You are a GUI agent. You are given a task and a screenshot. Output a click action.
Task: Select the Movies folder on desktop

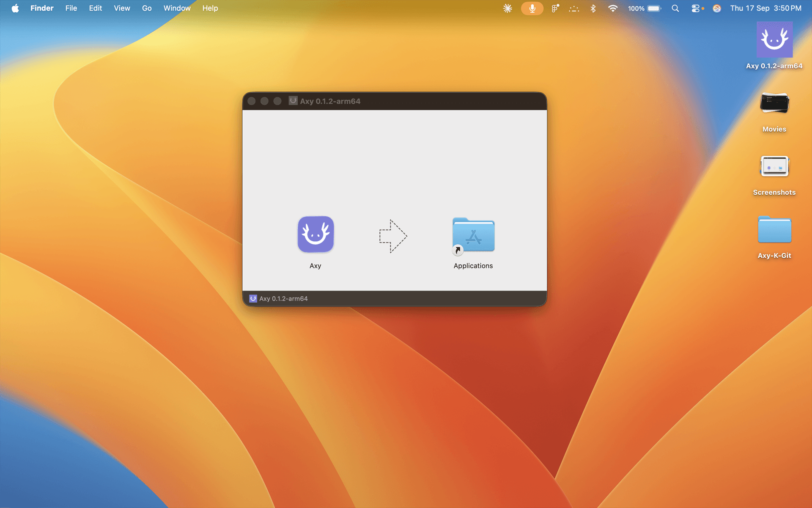click(x=774, y=103)
